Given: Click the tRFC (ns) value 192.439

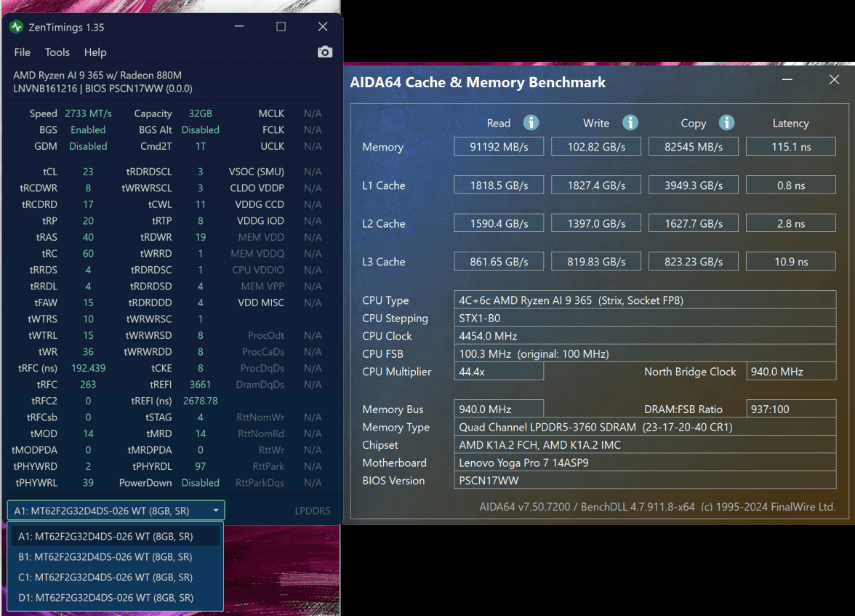Looking at the screenshot, I should click(x=89, y=368).
